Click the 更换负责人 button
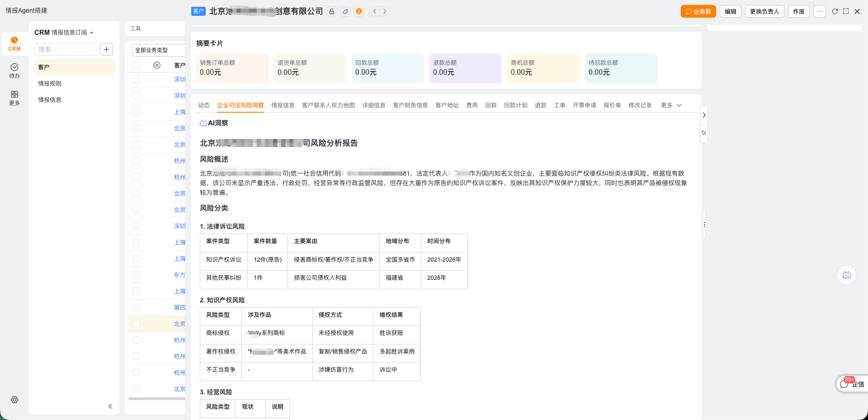 pos(764,11)
